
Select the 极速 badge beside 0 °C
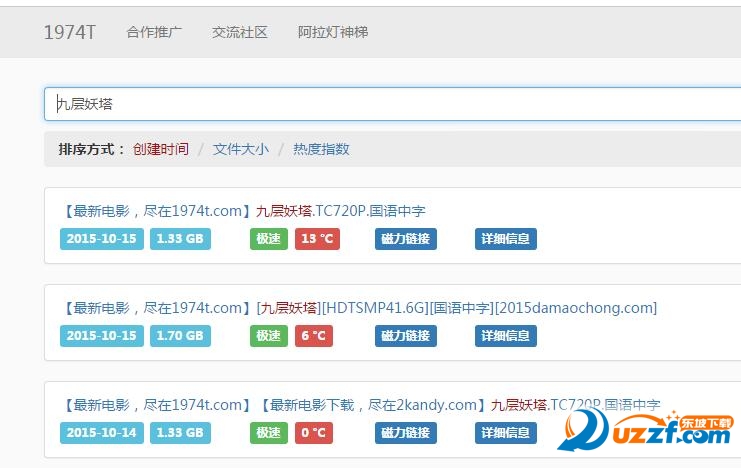pos(269,433)
